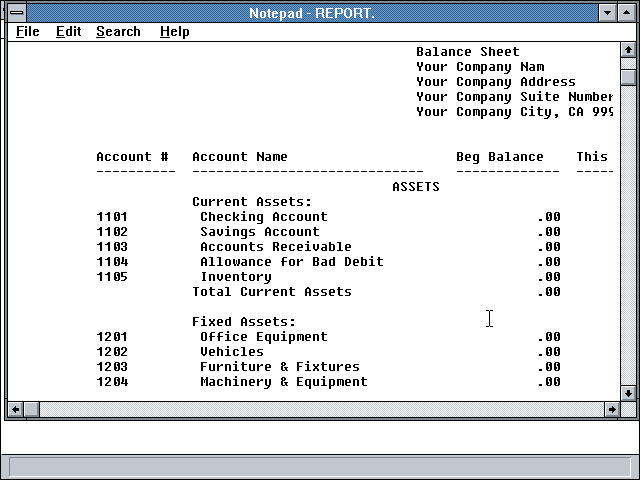
Task: Click the horizontal scrollbar left arrow
Action: click(16, 409)
